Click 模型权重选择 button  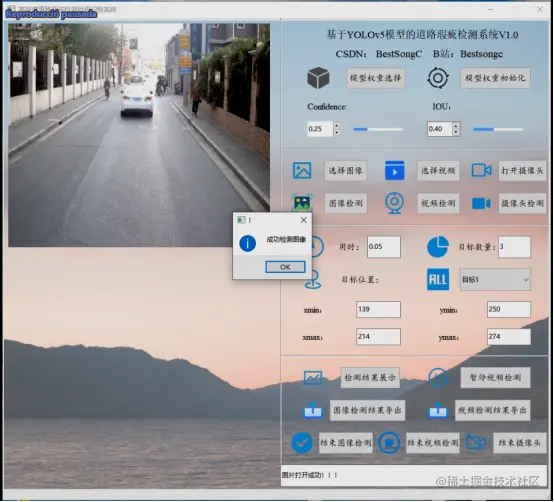coord(376,78)
